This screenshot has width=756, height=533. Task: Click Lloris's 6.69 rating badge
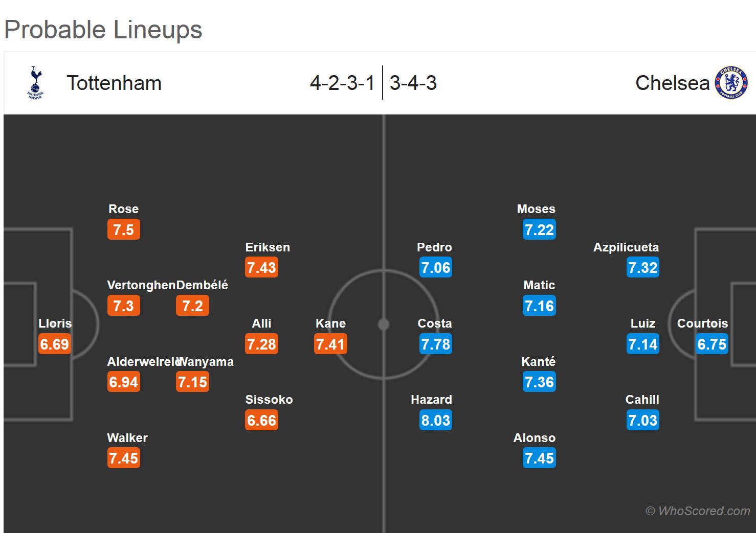click(55, 344)
